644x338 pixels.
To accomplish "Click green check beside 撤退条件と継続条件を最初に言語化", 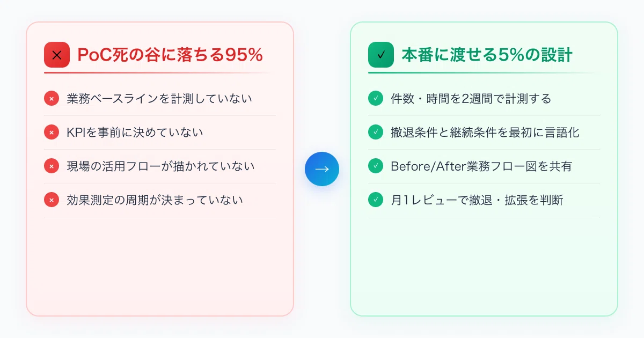I will point(376,133).
